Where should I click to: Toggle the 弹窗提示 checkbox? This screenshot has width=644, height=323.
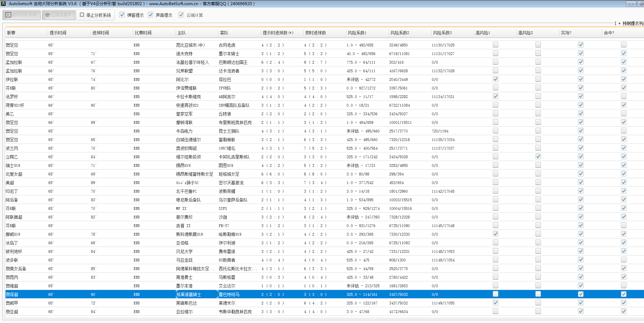(122, 15)
